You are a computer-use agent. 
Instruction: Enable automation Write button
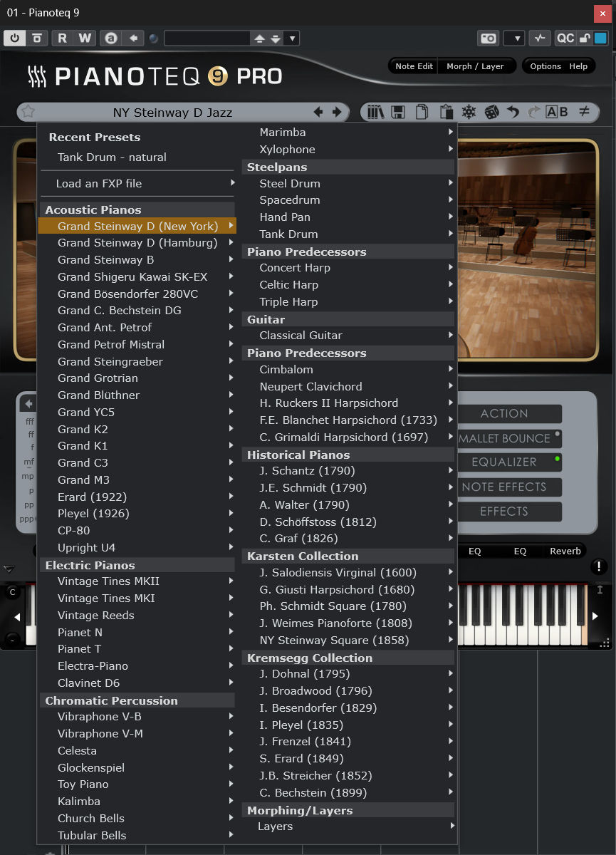(84, 38)
